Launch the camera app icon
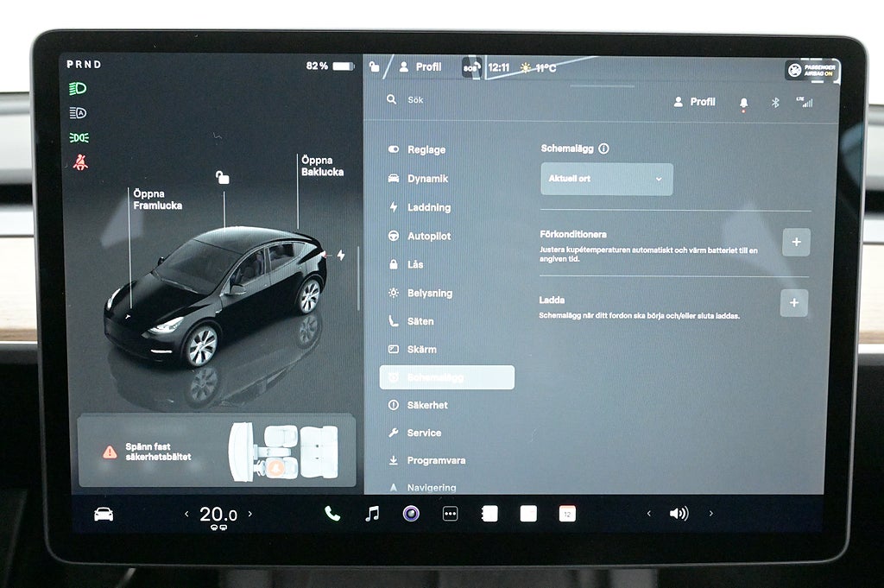The image size is (884, 588). [411, 514]
